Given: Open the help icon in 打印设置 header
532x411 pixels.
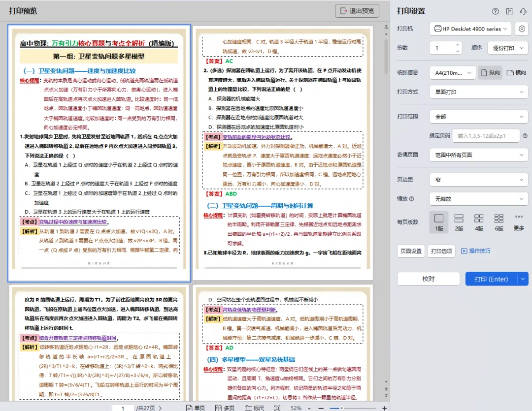Looking at the screenshot, I should point(496,11).
